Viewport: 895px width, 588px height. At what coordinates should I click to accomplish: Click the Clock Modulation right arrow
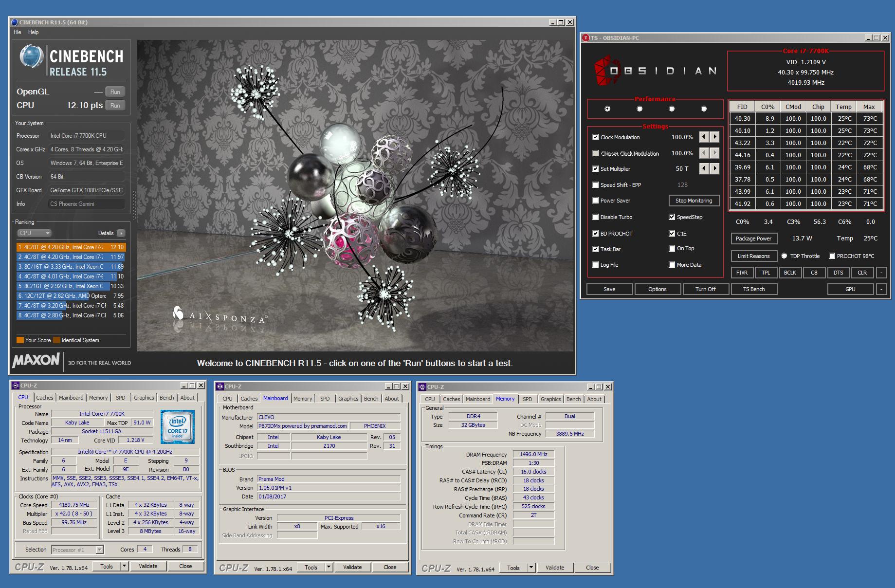pyautogui.click(x=714, y=137)
